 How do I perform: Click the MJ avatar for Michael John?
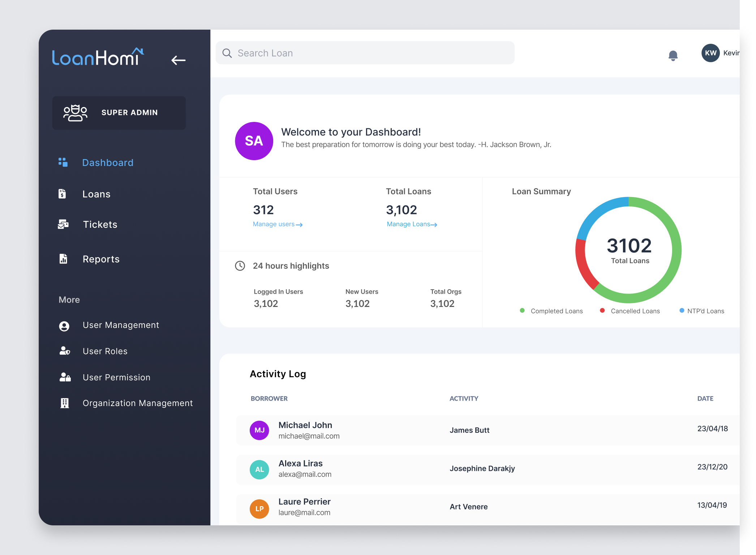[x=259, y=430]
